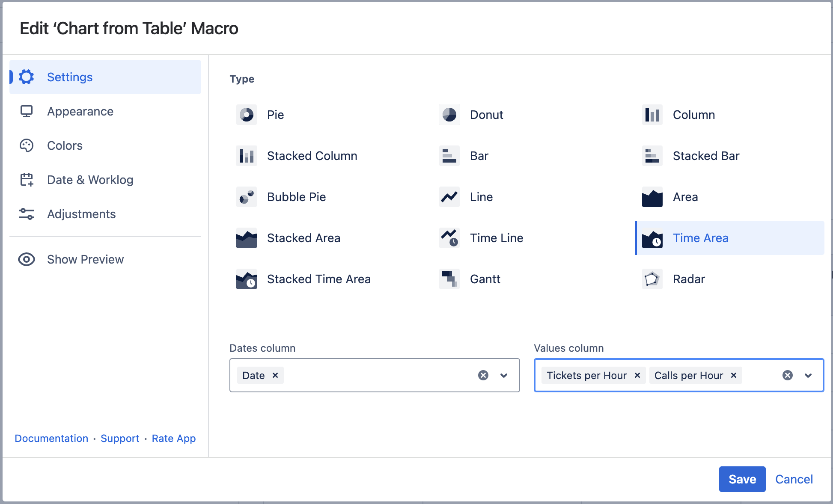This screenshot has height=504, width=833.
Task: Switch to the Colors tab
Action: [65, 145]
